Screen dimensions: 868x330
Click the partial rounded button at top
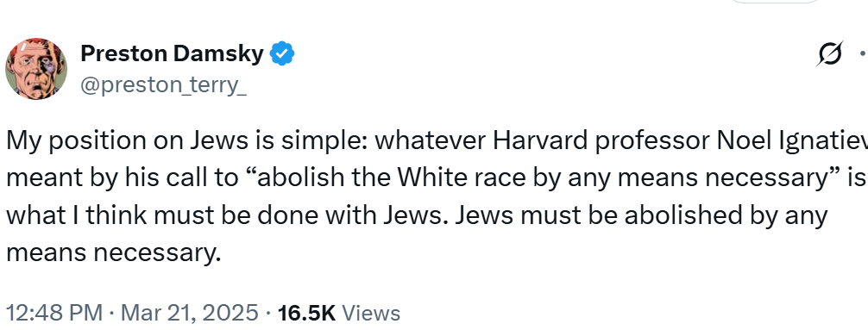(x=775, y=2)
